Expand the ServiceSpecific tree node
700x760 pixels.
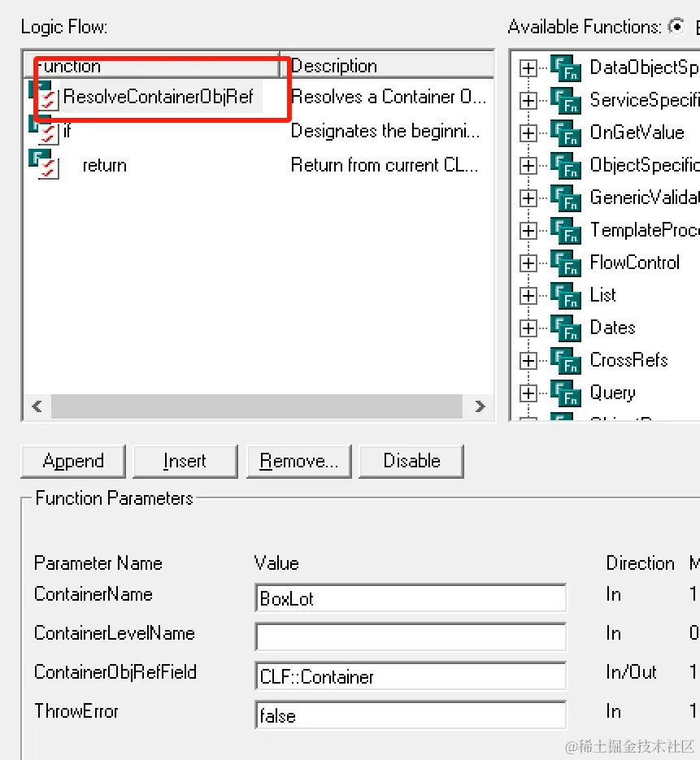coord(528,101)
